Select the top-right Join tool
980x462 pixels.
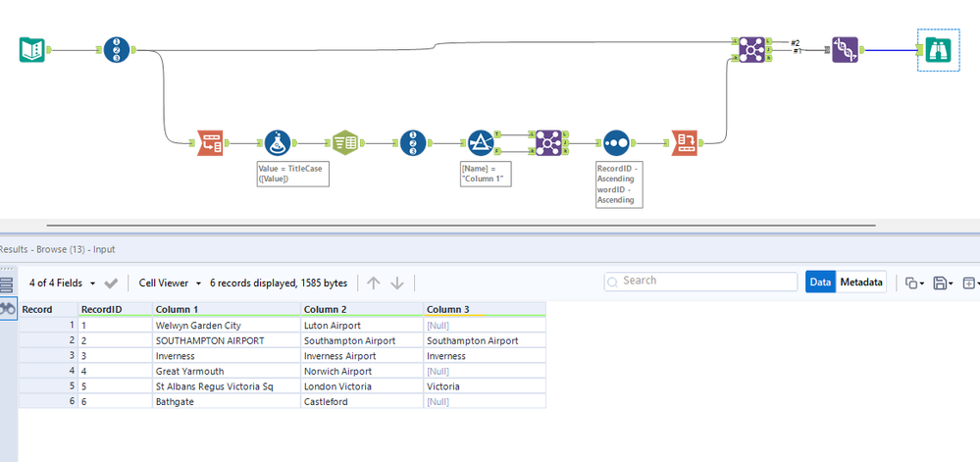pos(751,49)
